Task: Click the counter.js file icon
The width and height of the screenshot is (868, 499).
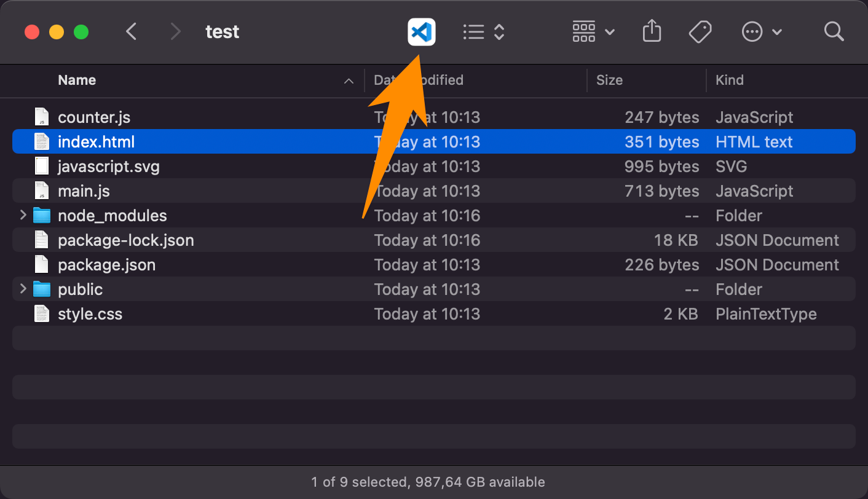Action: [x=41, y=117]
